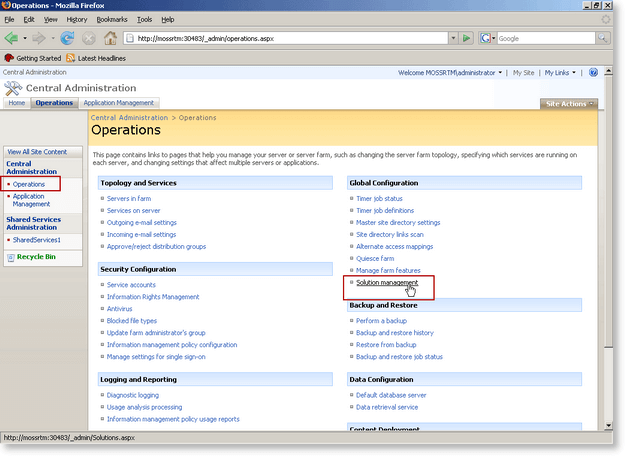Open the Solution management link
625x456 pixels.
coord(387,283)
